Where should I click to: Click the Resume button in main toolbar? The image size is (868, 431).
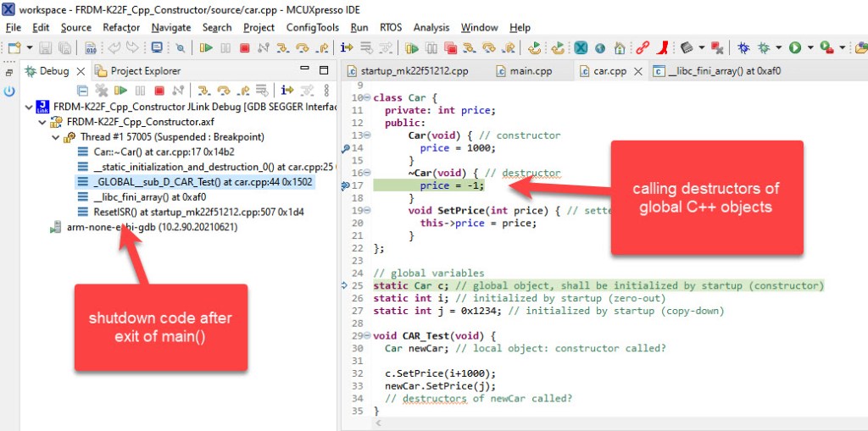206,48
